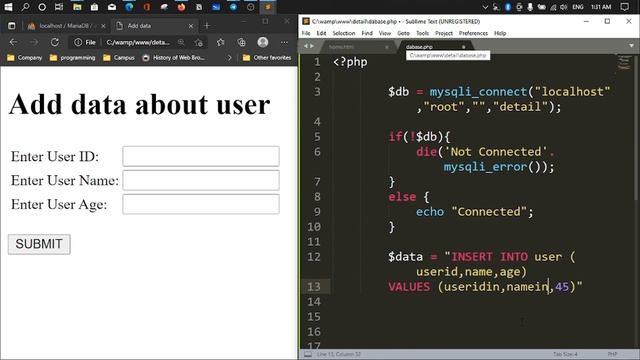Open the Sublime Text File menu
640x360 pixels.
pos(306,33)
